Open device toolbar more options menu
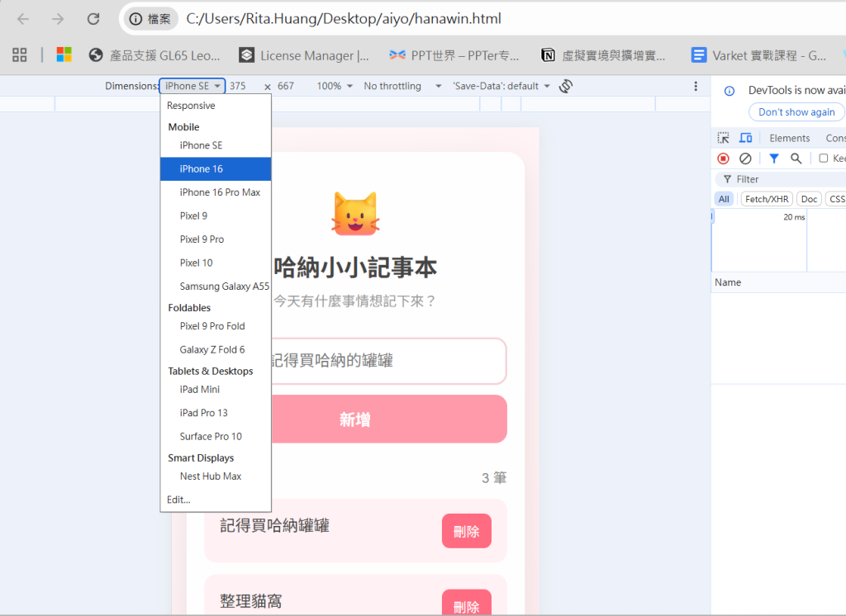 click(x=696, y=87)
